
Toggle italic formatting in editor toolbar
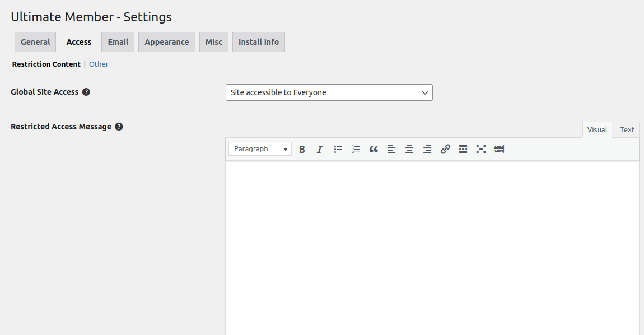coord(320,149)
